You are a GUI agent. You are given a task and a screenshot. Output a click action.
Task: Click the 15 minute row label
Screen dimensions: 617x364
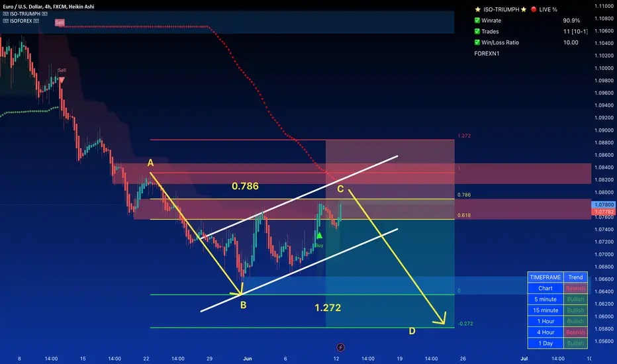coord(546,310)
